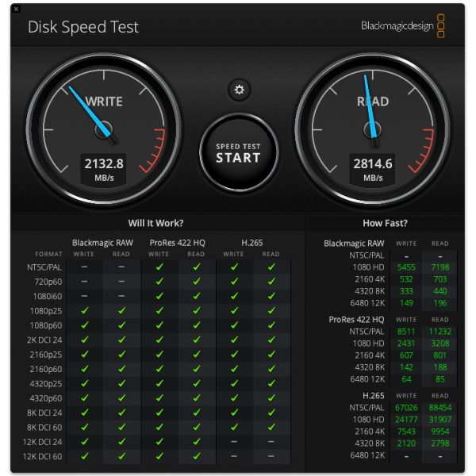Select the 'How Fast?' heading
The image size is (476, 476).
(385, 223)
